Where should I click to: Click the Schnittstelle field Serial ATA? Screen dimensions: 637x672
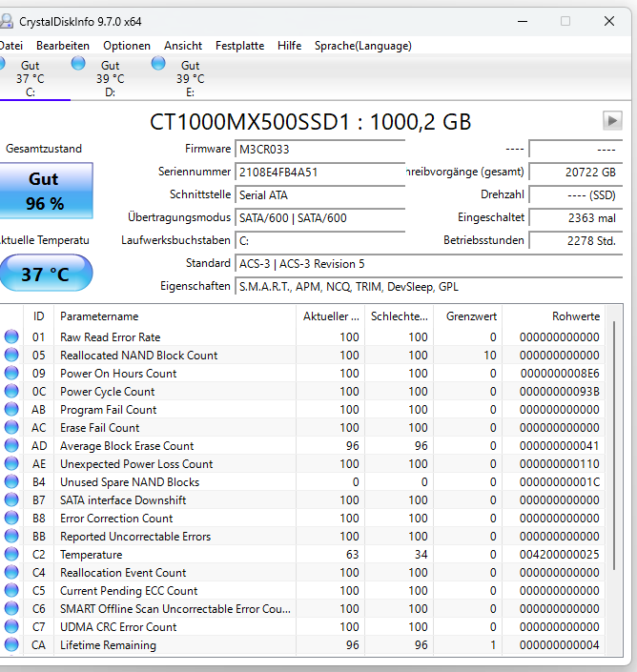pyautogui.click(x=319, y=195)
